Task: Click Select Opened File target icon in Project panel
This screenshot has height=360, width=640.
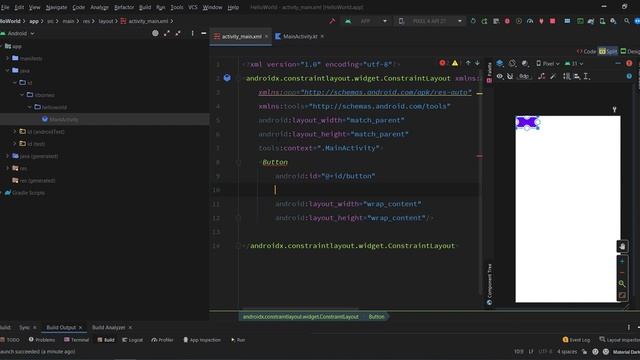Action: [x=155, y=33]
